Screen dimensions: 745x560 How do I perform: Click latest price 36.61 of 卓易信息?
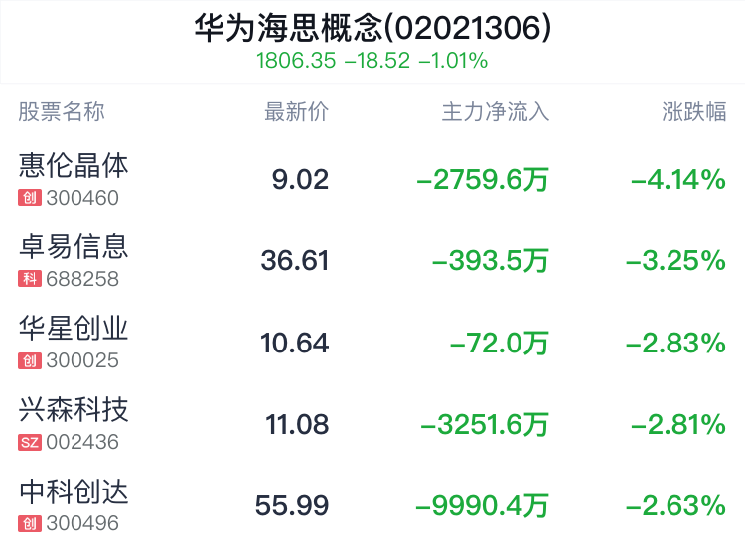point(295,261)
